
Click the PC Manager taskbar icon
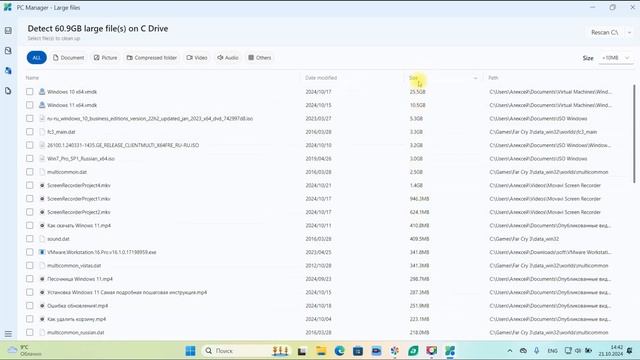(x=450, y=351)
